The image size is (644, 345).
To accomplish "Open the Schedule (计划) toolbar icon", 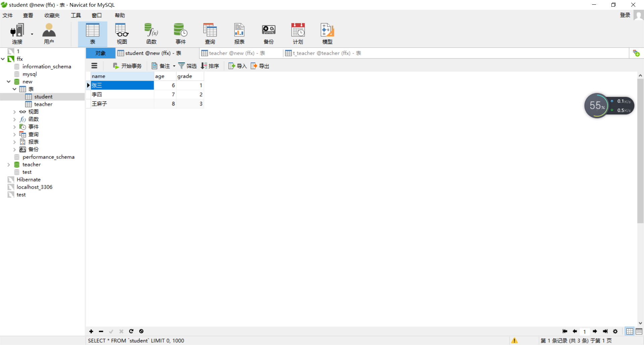I will 298,33.
